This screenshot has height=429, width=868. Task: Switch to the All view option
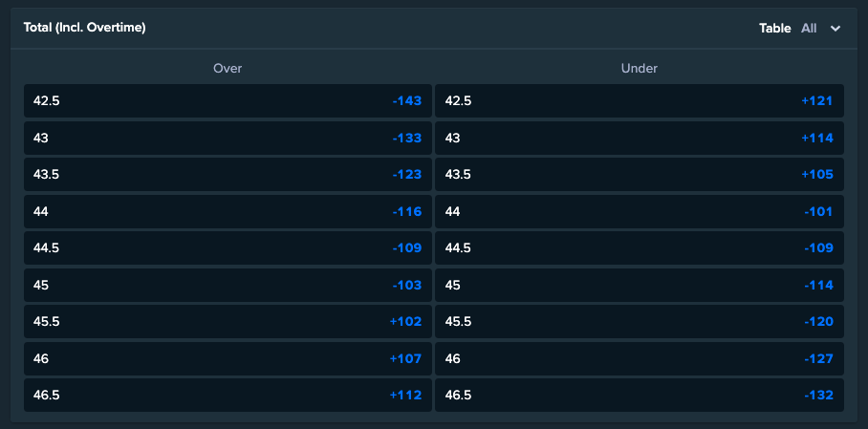(808, 29)
